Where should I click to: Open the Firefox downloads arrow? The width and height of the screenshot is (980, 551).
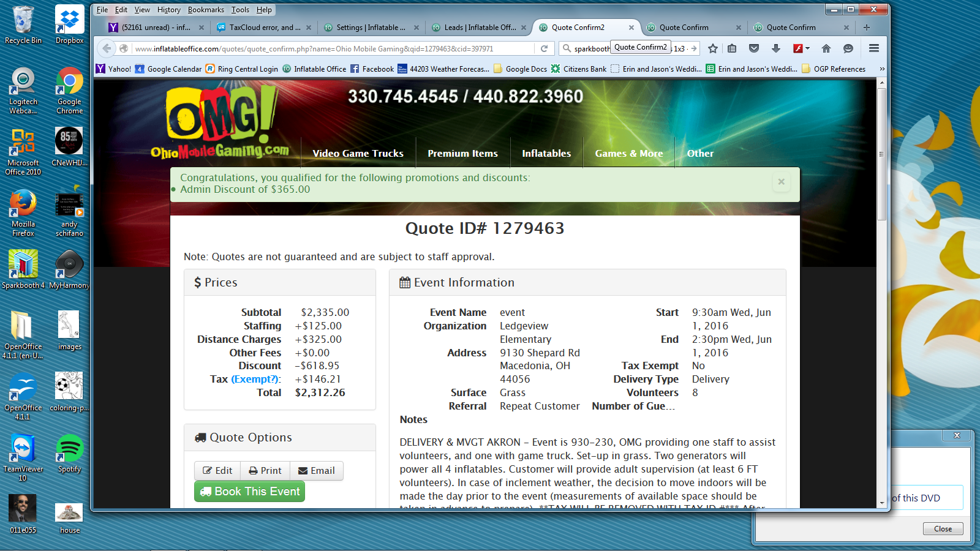click(x=776, y=48)
